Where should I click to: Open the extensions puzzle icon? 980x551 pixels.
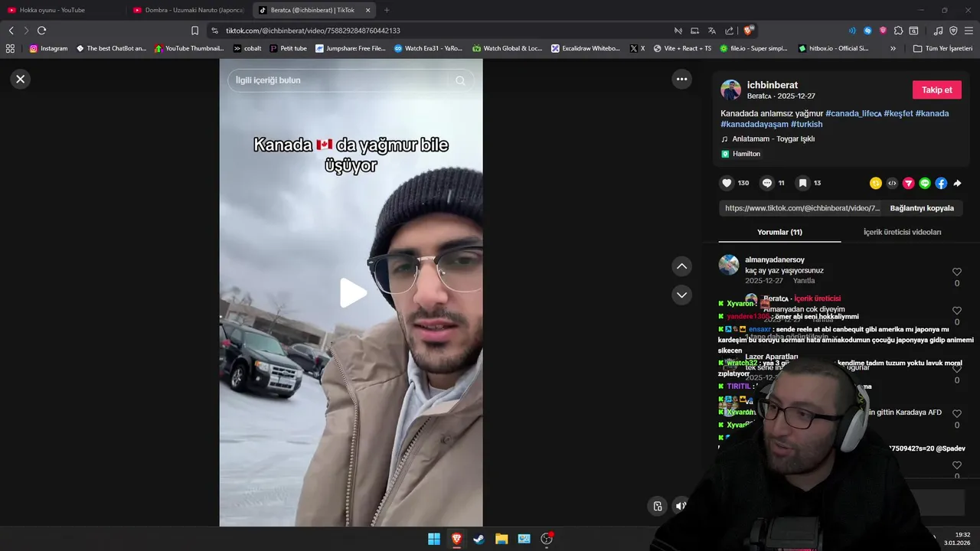click(x=898, y=31)
